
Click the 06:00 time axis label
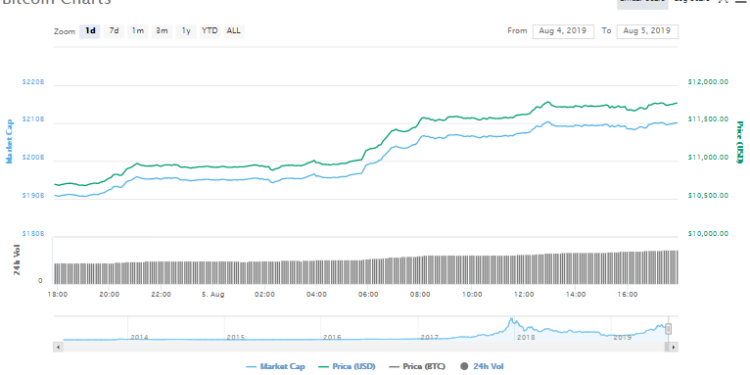click(368, 295)
